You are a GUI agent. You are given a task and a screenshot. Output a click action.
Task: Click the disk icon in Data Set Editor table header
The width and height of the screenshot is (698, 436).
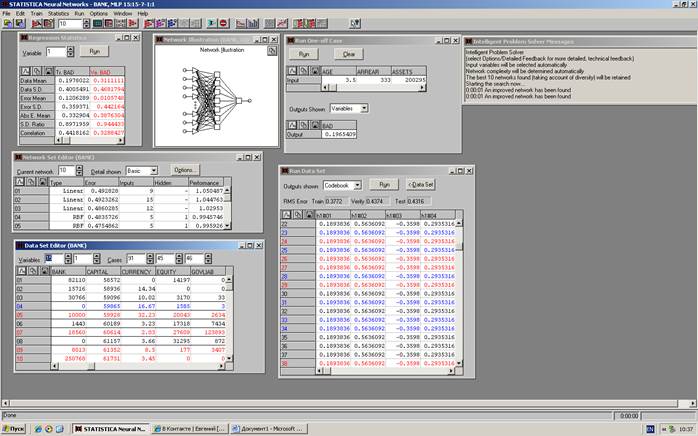tap(44, 271)
